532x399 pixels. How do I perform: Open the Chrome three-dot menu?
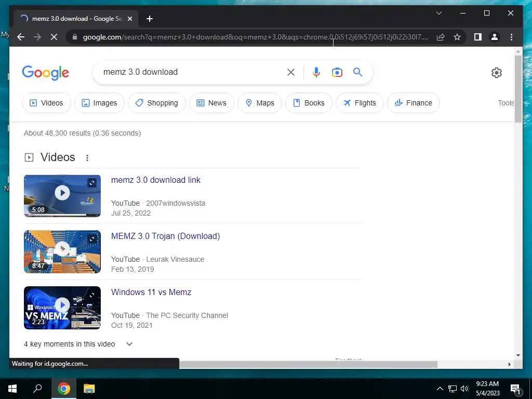[x=511, y=37]
